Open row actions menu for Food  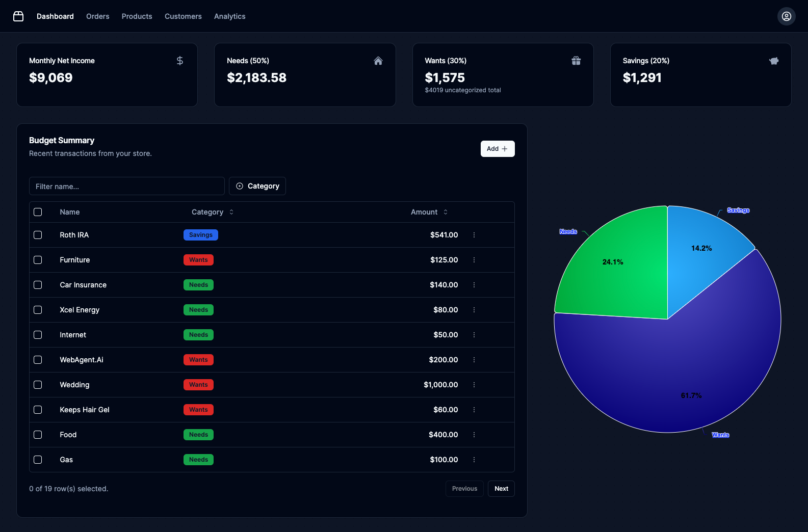[474, 435]
